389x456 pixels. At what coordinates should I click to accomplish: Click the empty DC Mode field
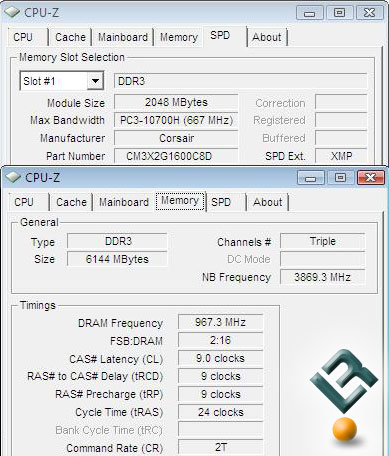click(x=322, y=259)
